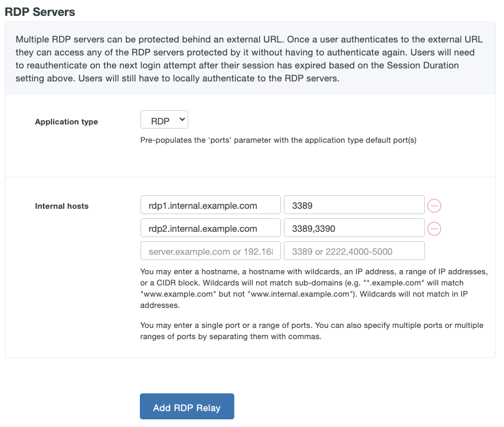Click the rdp1.internal.example.com hostname field
This screenshot has height=427, width=504.
pos(210,205)
